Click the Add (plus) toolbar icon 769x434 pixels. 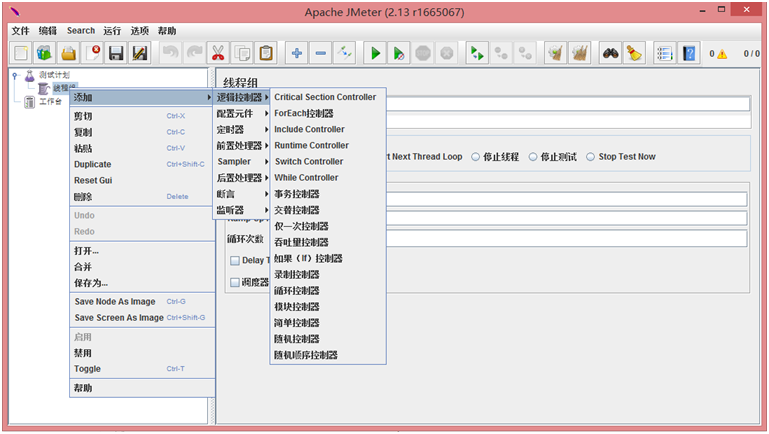pyautogui.click(x=297, y=53)
